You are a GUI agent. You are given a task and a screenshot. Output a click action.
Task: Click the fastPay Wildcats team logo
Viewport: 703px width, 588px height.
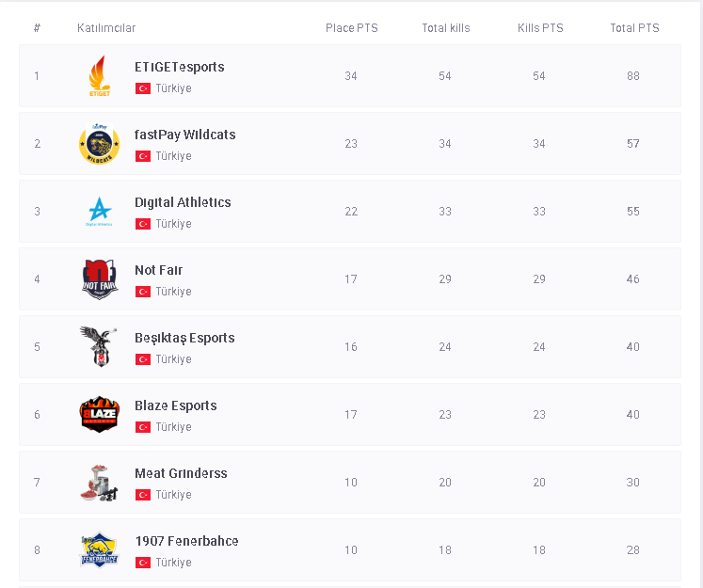[x=99, y=144]
